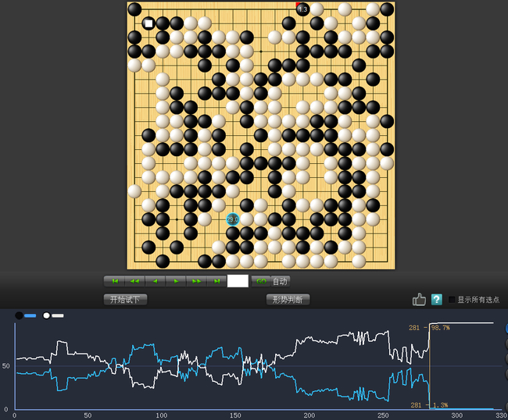Click the GO button
The width and height of the screenshot is (508, 420).
pyautogui.click(x=261, y=281)
